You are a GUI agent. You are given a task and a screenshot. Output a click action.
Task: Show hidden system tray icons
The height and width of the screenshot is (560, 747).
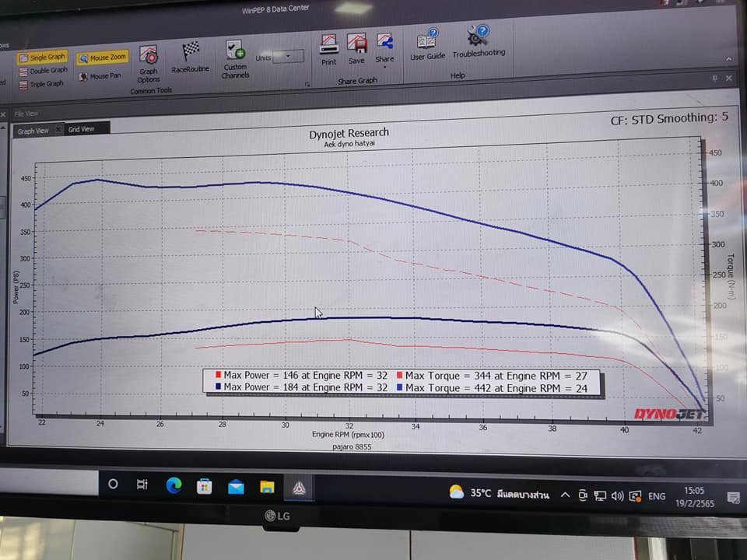point(565,495)
